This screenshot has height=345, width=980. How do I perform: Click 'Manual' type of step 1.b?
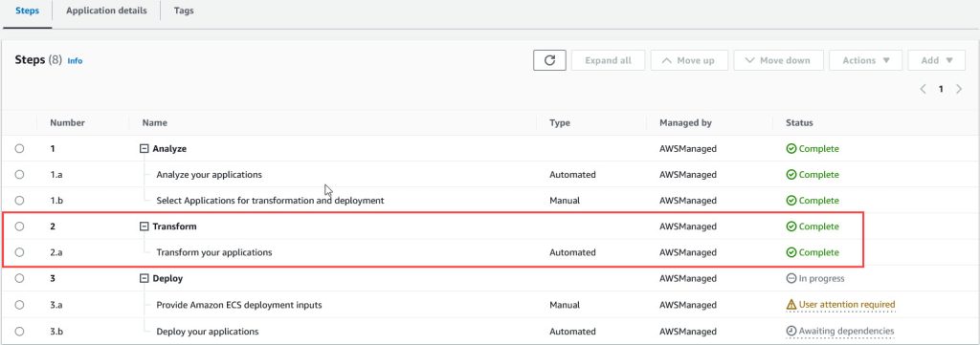point(565,201)
